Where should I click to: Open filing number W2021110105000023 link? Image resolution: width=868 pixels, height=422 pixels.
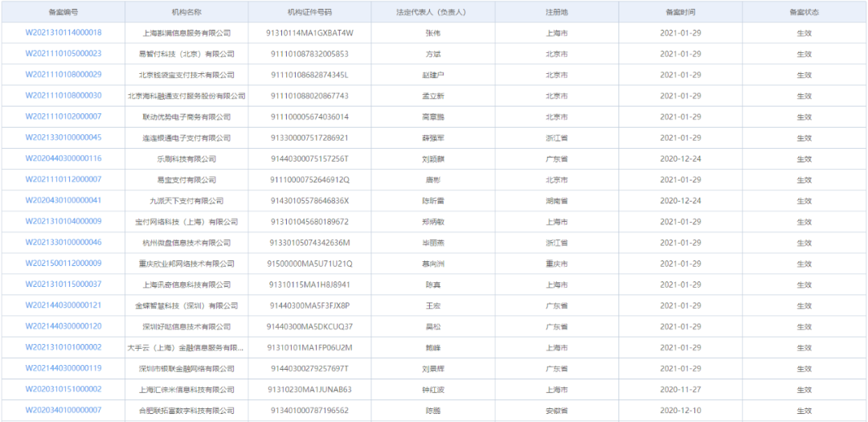pos(63,54)
